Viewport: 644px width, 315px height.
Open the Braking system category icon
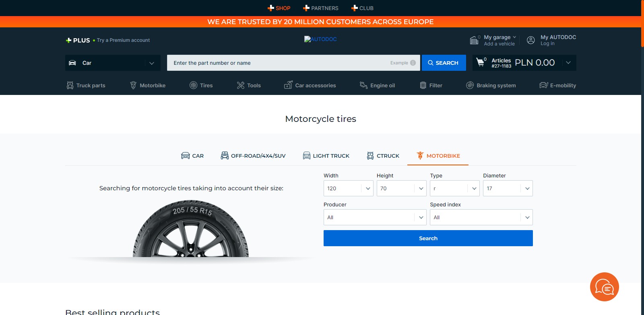click(x=470, y=85)
